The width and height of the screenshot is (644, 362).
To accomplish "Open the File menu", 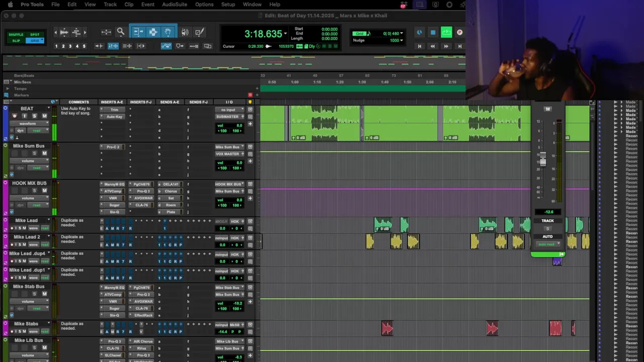I will tap(55, 5).
